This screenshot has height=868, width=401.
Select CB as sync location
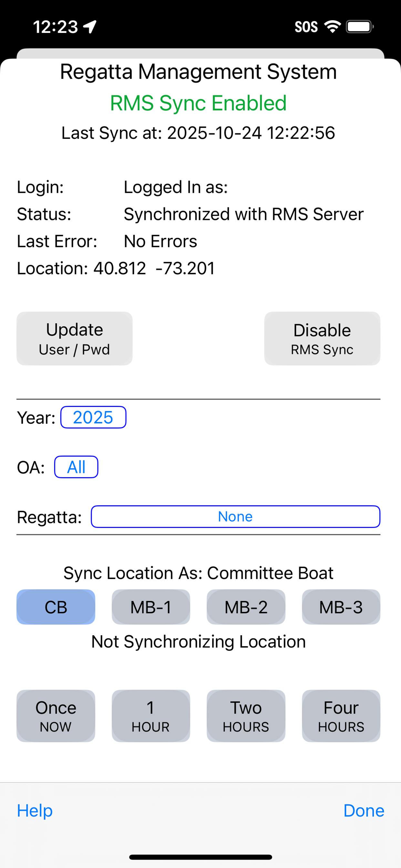pyautogui.click(x=56, y=607)
